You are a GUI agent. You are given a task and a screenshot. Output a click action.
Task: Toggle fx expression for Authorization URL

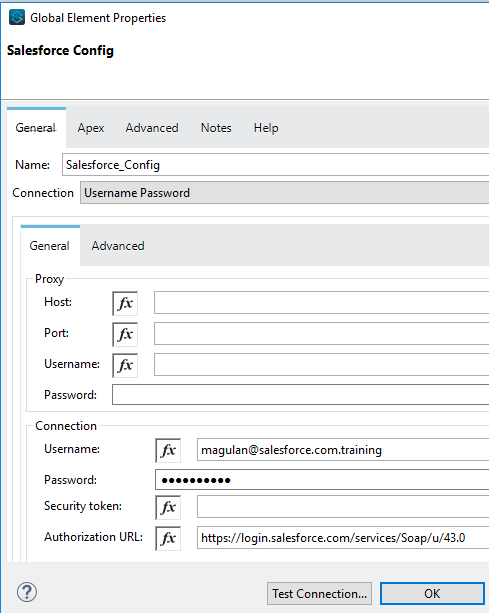tap(168, 538)
